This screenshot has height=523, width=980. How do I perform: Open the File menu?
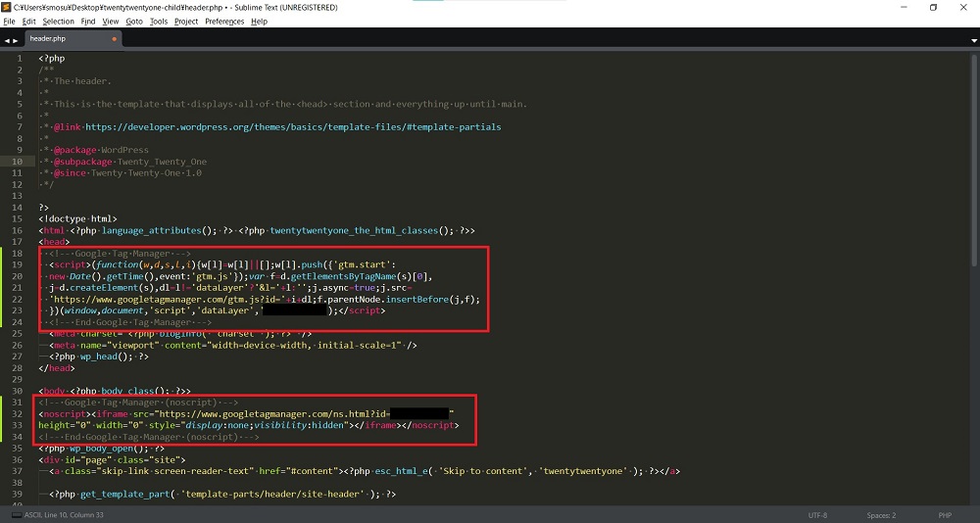pos(9,22)
